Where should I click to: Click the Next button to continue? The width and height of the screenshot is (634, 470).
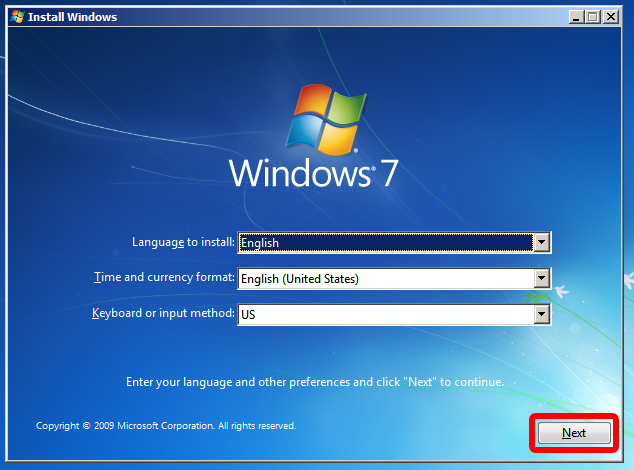574,433
